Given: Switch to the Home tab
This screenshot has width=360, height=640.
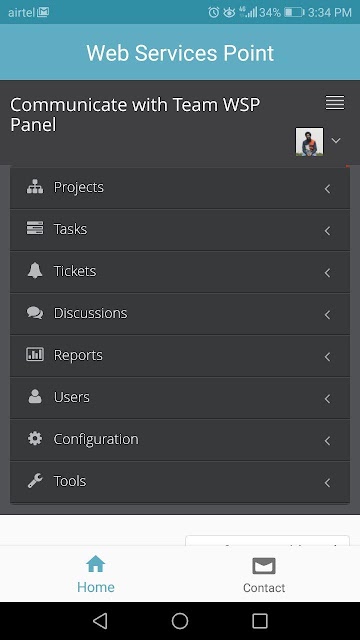Looking at the screenshot, I should click(96, 574).
